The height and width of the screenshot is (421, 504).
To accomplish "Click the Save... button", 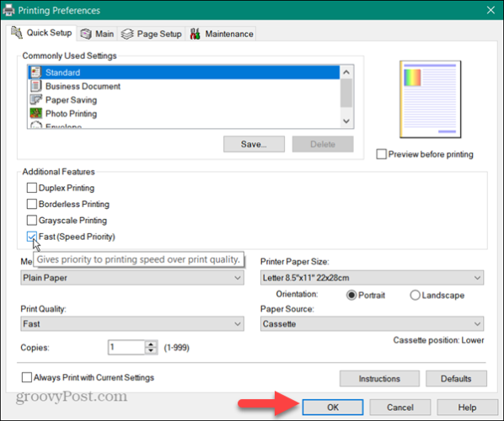I will [x=254, y=144].
